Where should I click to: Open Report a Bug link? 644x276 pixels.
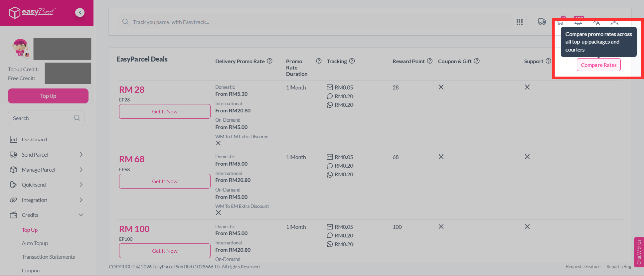pos(619,266)
